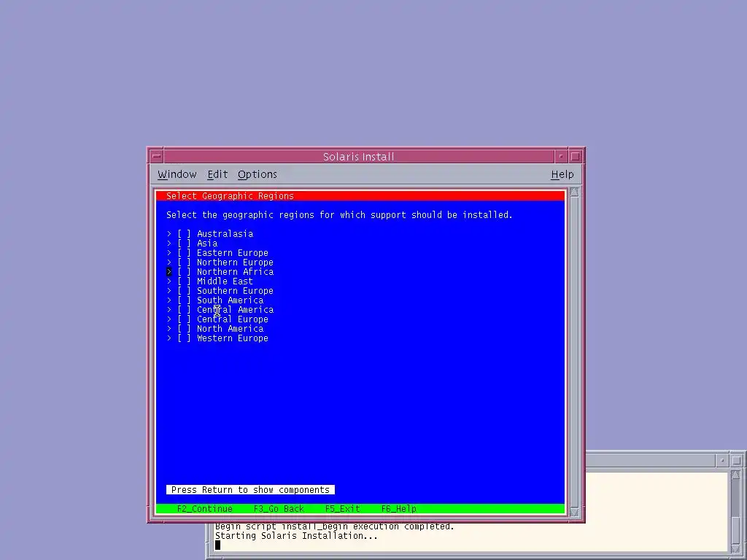Open the Help menu
This screenshot has width=747, height=560.
coord(562,175)
